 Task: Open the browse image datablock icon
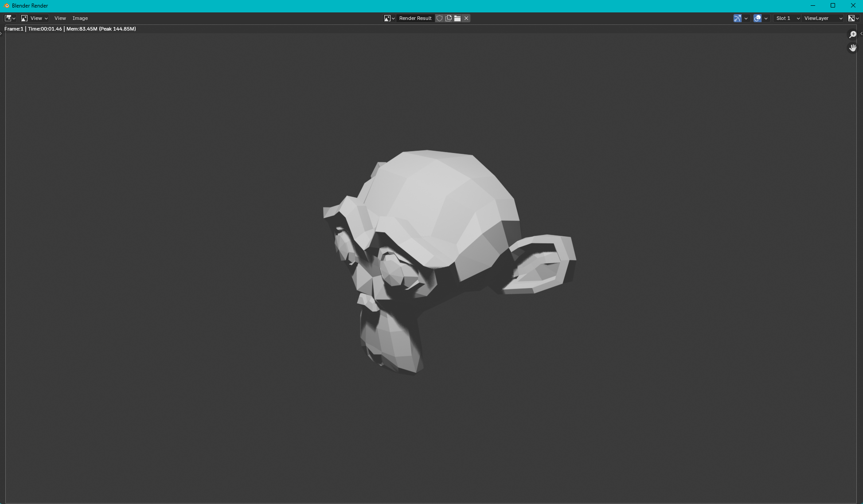click(x=389, y=18)
